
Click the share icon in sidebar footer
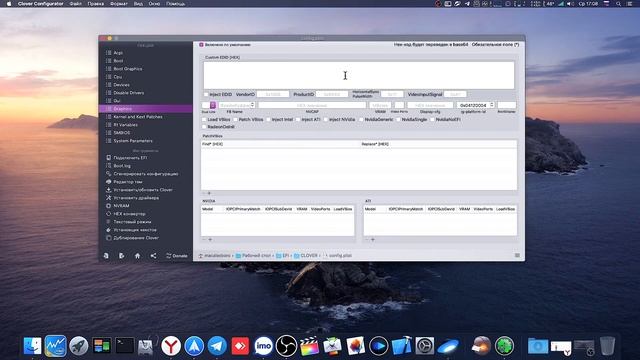pyautogui.click(x=153, y=256)
